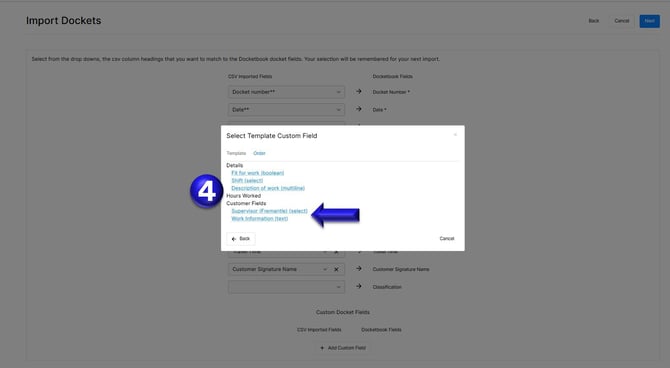The width and height of the screenshot is (670, 368).
Task: Click arrow icon beside Date field
Action: pyautogui.click(x=359, y=109)
